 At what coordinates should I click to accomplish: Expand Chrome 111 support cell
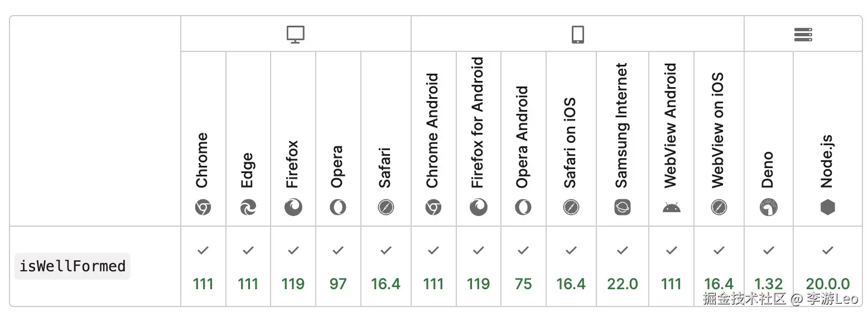coord(203,267)
